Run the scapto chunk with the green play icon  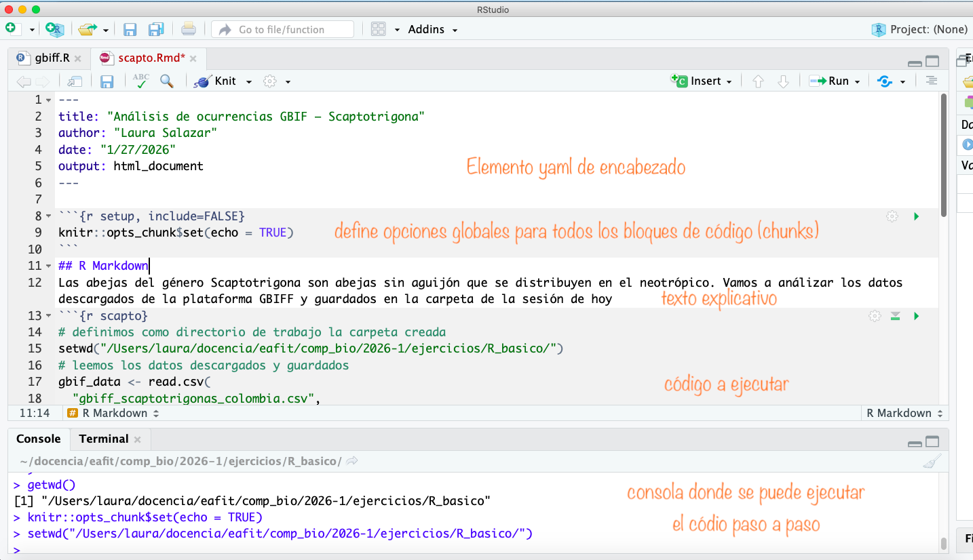(917, 316)
